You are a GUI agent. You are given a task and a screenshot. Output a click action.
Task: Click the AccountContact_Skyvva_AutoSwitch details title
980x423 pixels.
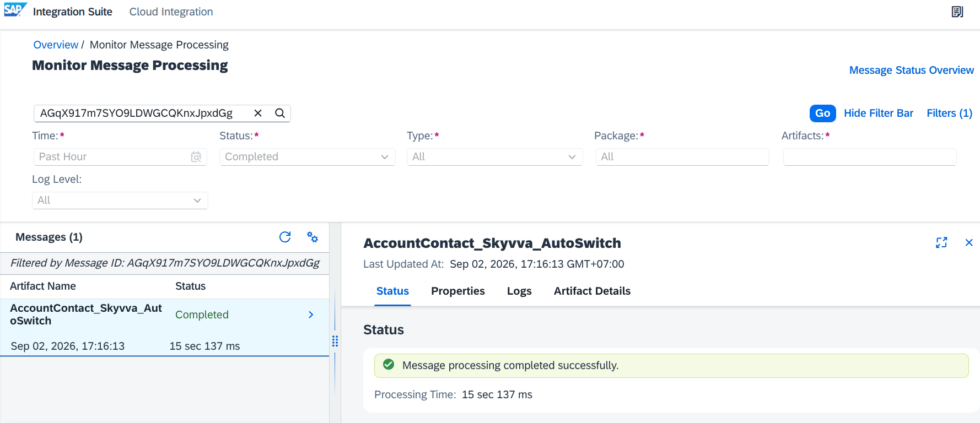pyautogui.click(x=492, y=243)
